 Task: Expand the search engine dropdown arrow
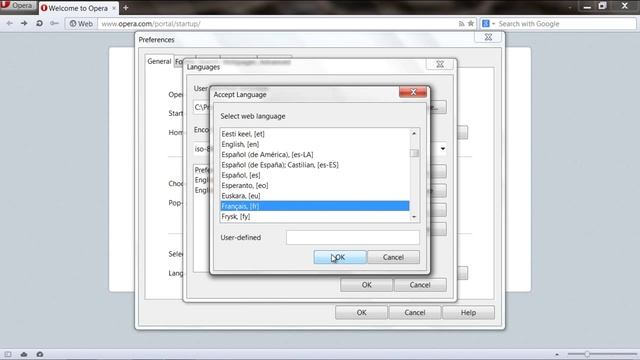coord(493,24)
